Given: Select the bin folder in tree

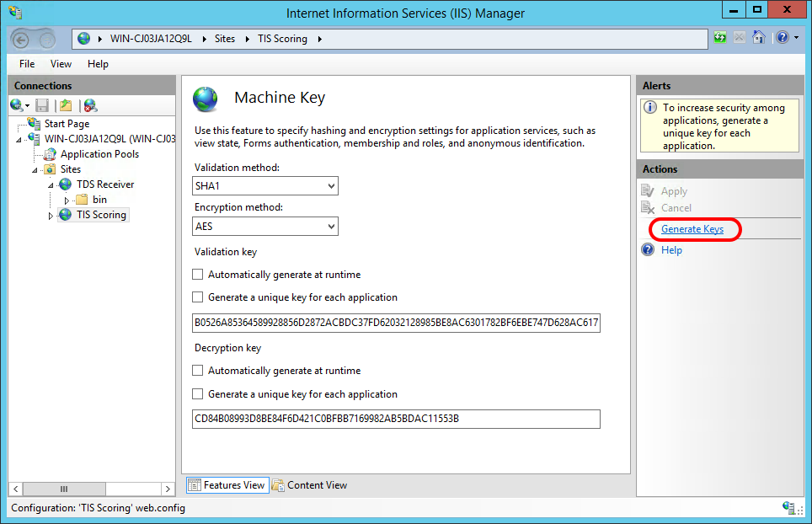Looking at the screenshot, I should tap(99, 200).
